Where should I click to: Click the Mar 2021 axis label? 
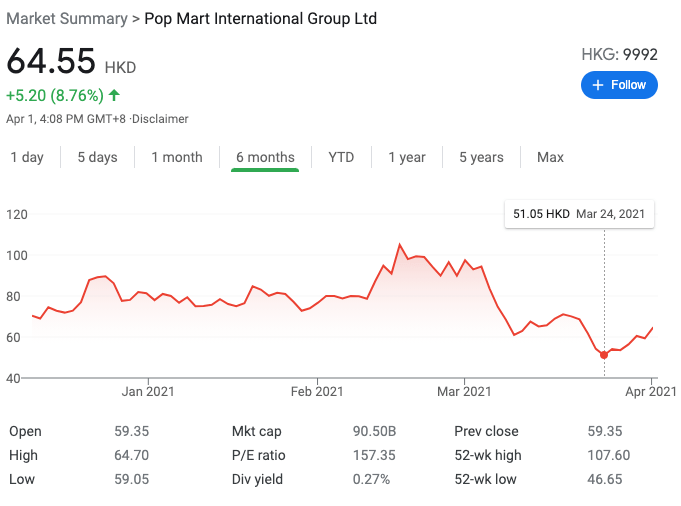[x=464, y=392]
